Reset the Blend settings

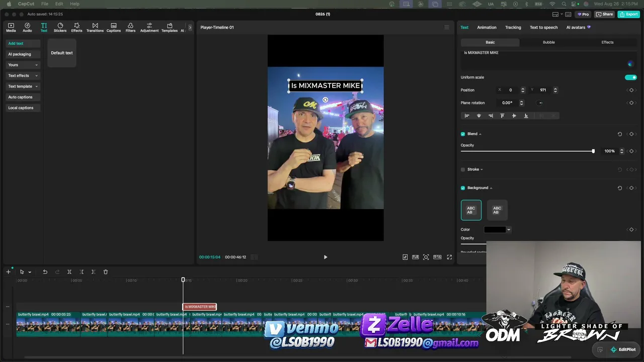click(620, 134)
